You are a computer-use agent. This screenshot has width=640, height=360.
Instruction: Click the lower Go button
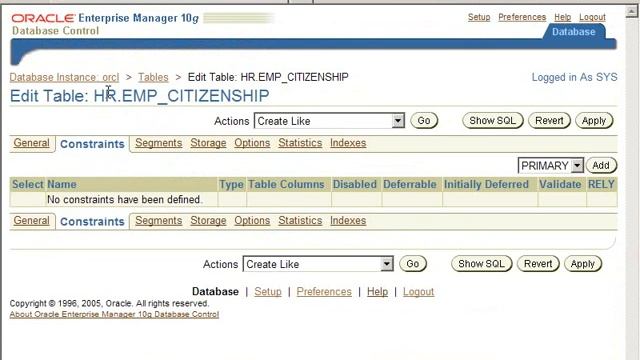tap(413, 264)
